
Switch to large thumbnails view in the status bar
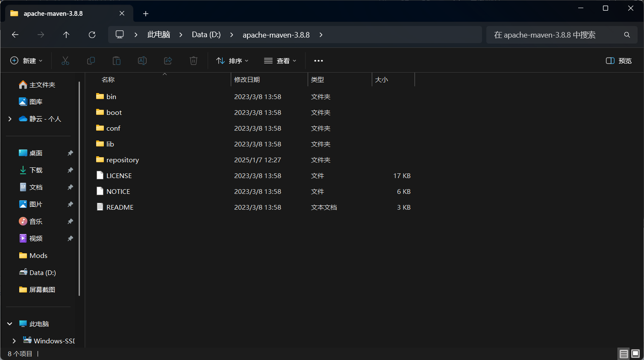point(635,354)
